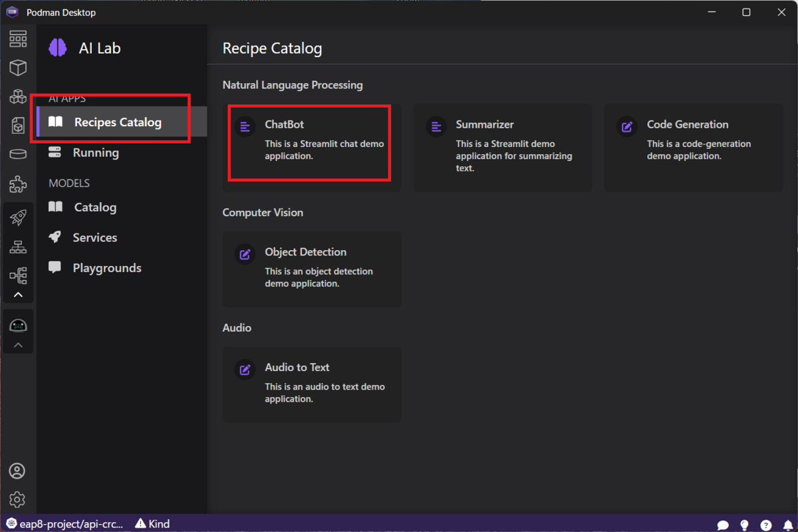Open the Running applications page
The image size is (798, 532).
coord(122,152)
